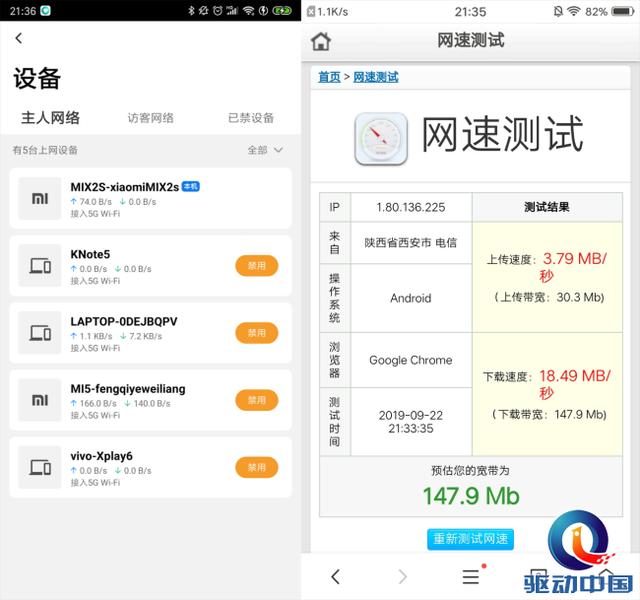Tap the home icon in 网速测试 header
Screen dimensions: 640x600
click(321, 41)
